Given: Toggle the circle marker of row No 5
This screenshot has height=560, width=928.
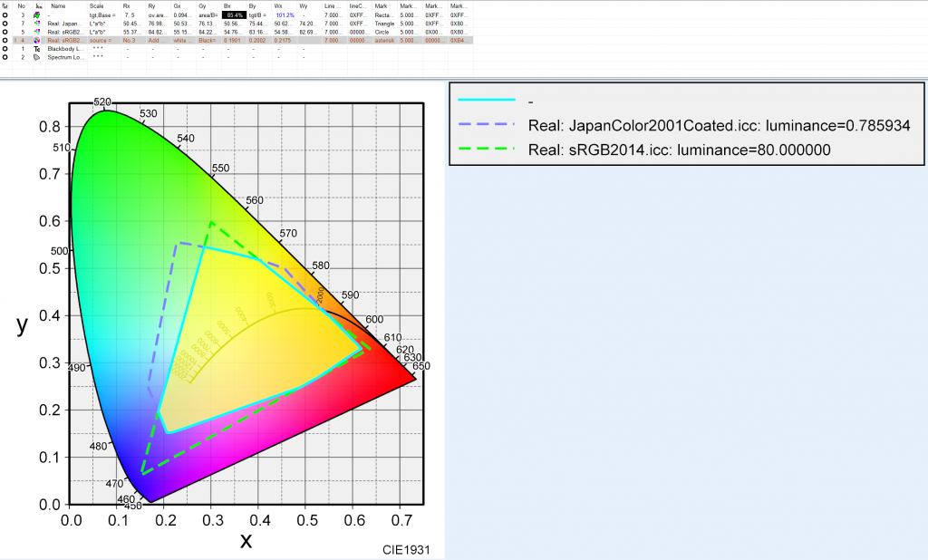Looking at the screenshot, I should click(x=5, y=32).
